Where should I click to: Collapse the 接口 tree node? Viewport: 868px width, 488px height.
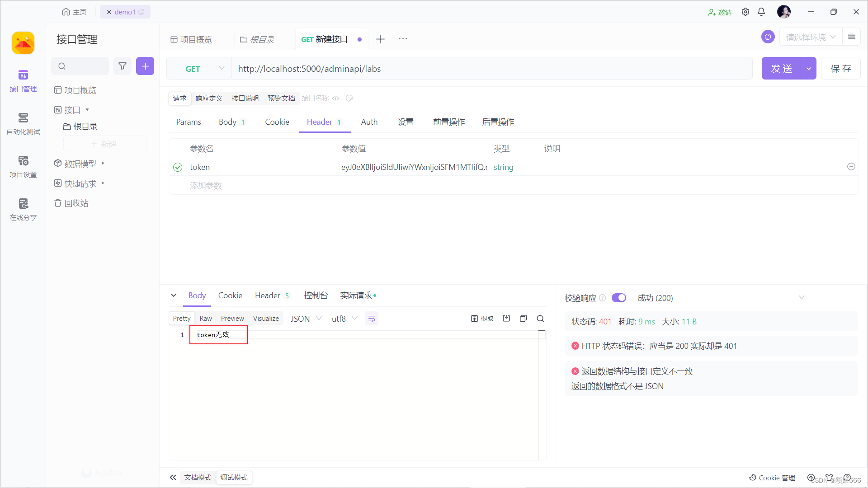tap(87, 110)
